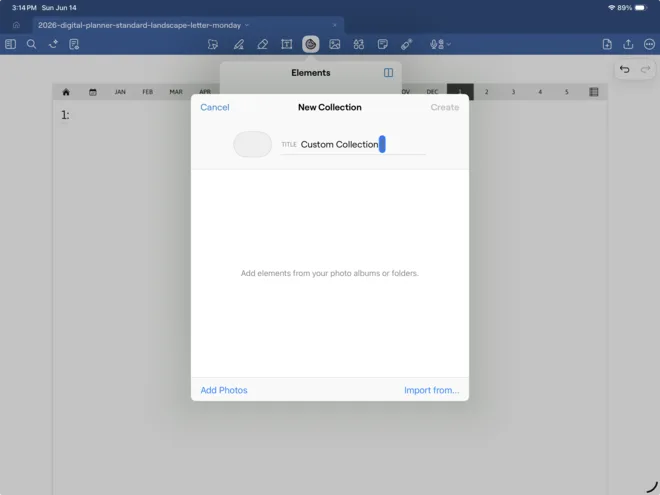
Task: Tap Add Photos link
Action: click(x=224, y=390)
